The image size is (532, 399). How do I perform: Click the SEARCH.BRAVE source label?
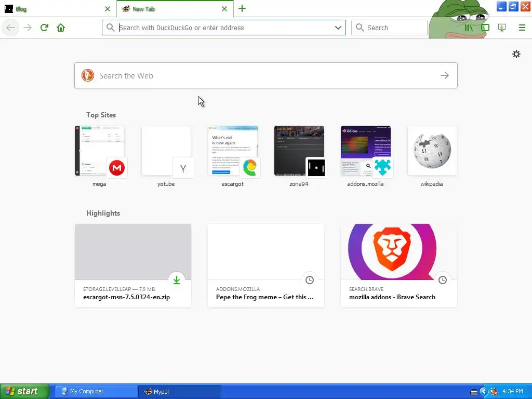[366, 289]
